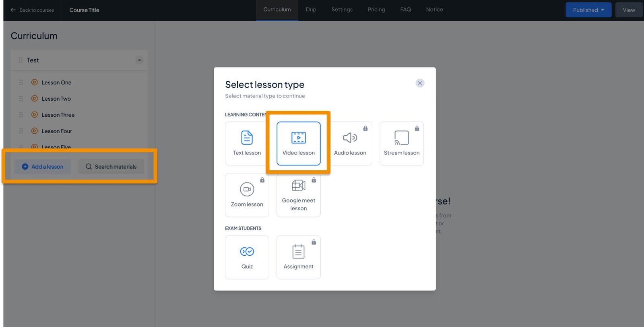Click the drag handle beside Lesson Two
The height and width of the screenshot is (327, 644).
pos(21,98)
